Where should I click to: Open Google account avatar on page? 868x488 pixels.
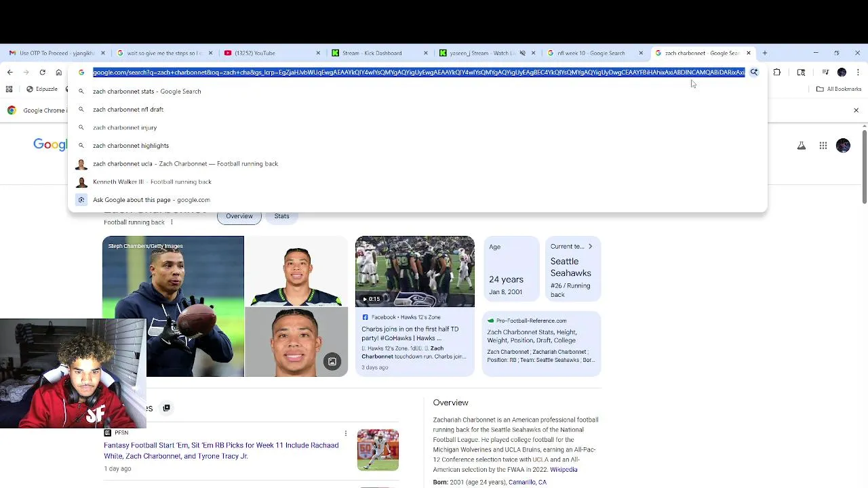point(843,146)
